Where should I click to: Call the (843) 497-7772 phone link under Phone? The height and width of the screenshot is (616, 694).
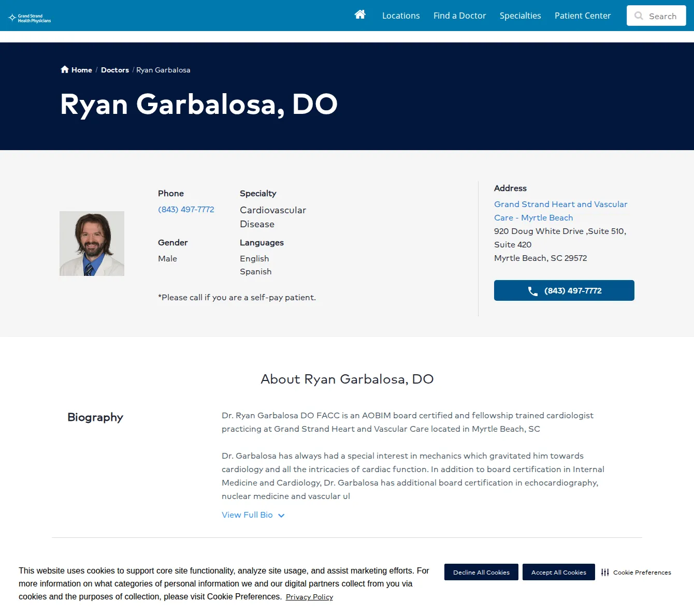tap(186, 209)
